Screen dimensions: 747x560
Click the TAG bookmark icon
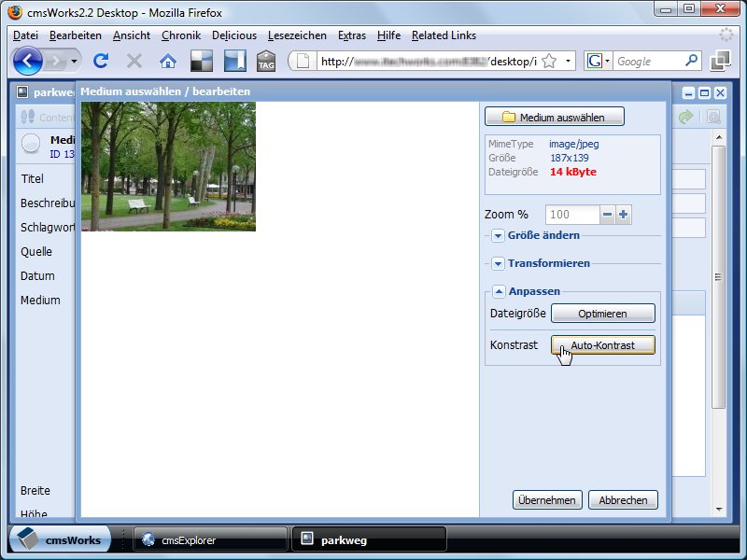266,62
